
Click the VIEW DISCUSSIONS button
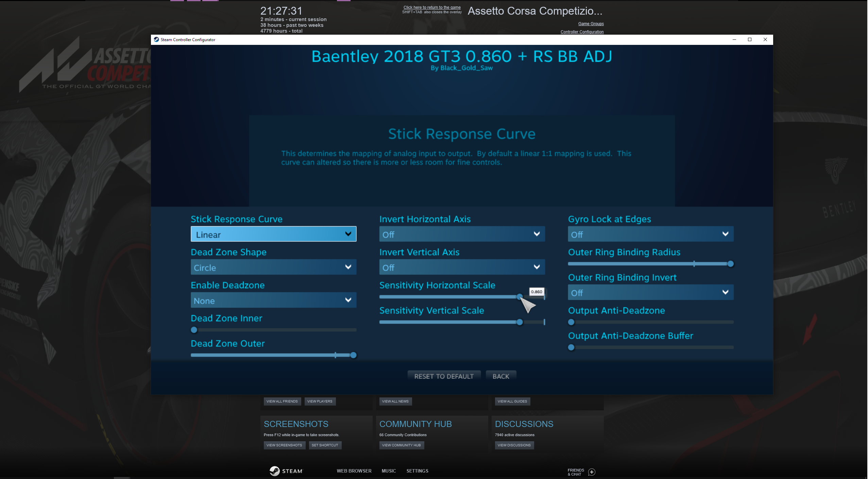[x=514, y=445]
